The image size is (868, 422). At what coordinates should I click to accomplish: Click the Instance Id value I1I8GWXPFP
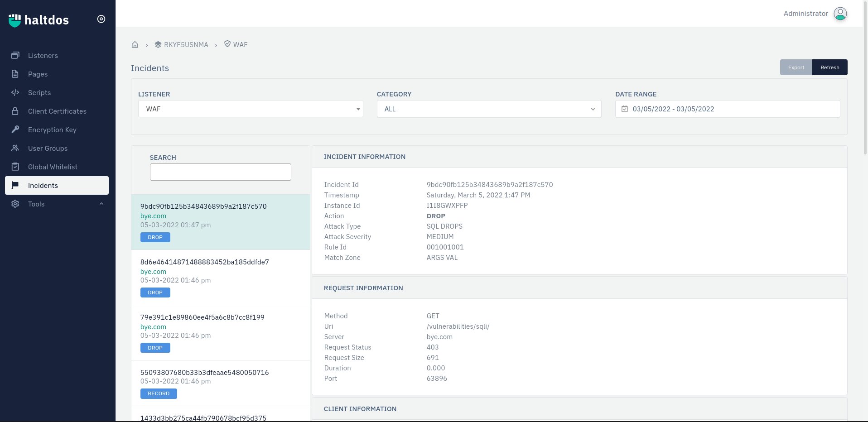447,206
